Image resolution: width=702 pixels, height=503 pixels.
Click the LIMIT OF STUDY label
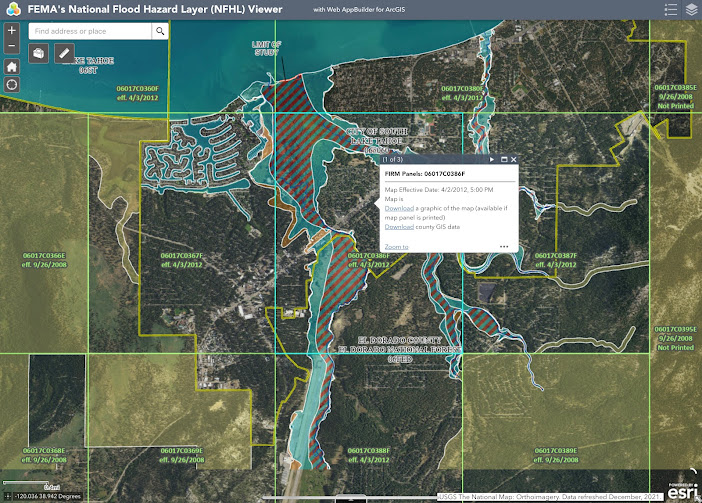[x=266, y=48]
